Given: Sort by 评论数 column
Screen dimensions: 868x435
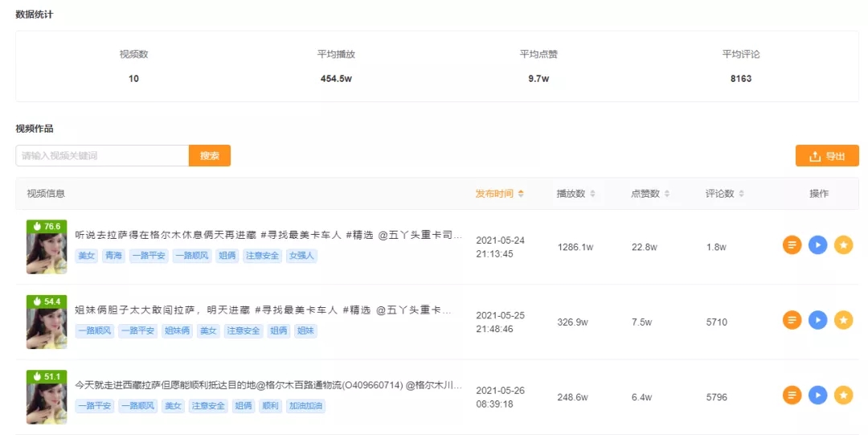Looking at the screenshot, I should pos(725,194).
